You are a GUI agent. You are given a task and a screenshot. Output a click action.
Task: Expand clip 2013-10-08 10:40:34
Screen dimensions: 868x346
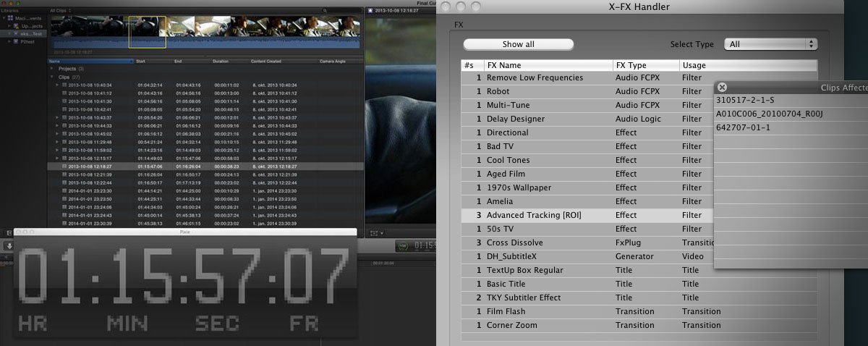[x=57, y=85]
